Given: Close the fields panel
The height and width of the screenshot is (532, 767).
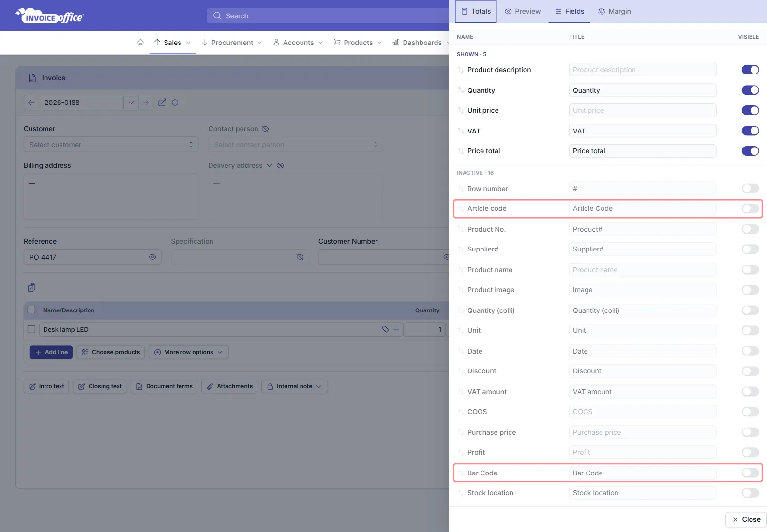Looking at the screenshot, I should click(746, 519).
